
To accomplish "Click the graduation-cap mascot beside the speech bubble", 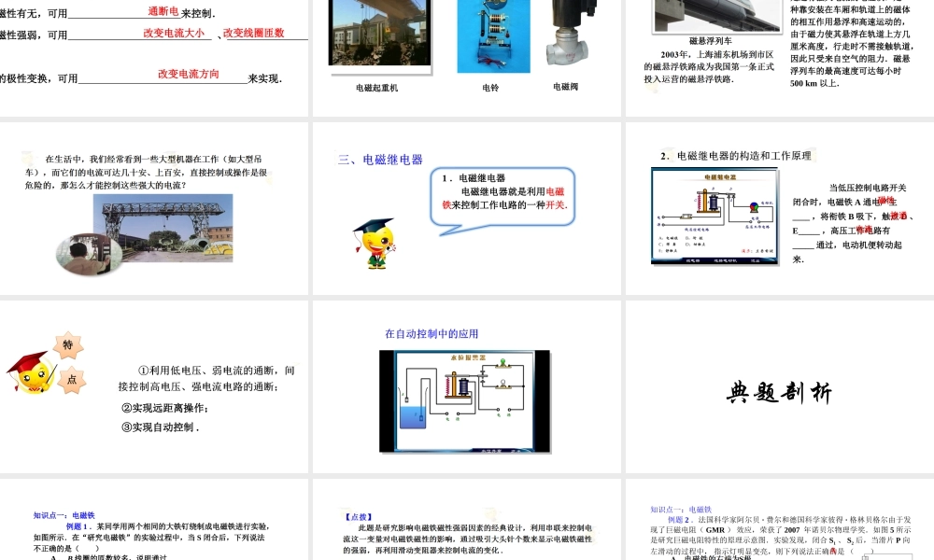I will tap(375, 244).
